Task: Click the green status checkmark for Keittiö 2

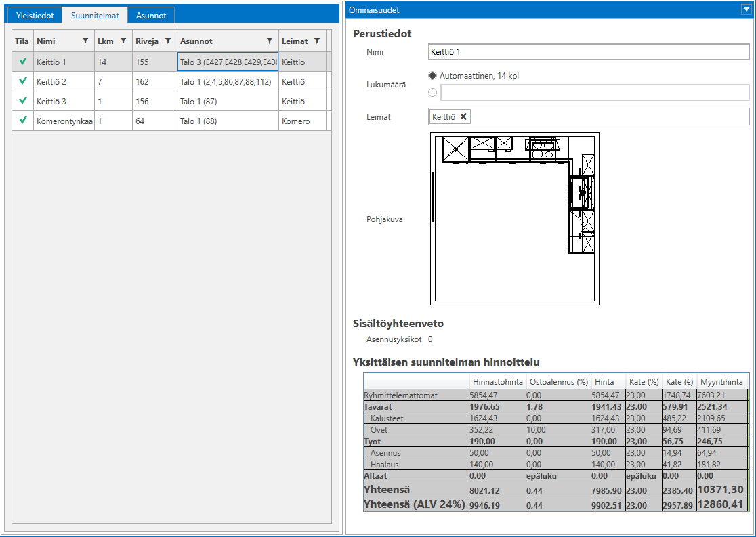Action: [22, 81]
